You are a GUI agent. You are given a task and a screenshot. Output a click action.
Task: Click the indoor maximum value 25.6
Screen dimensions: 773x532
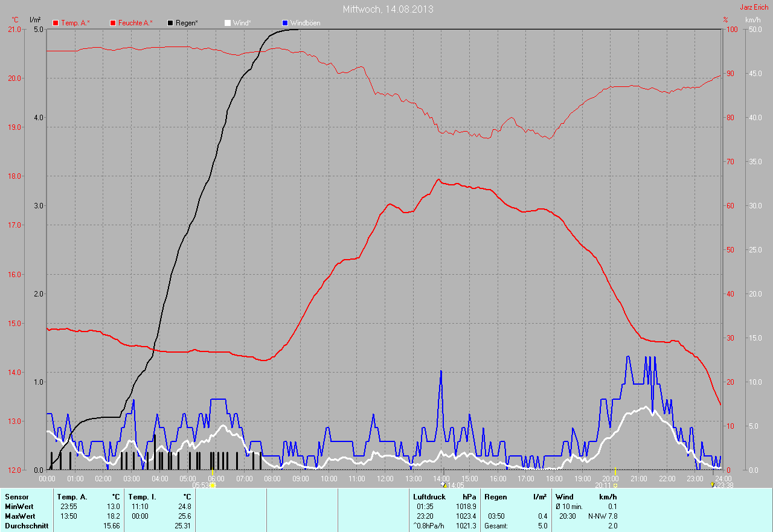[x=185, y=516]
